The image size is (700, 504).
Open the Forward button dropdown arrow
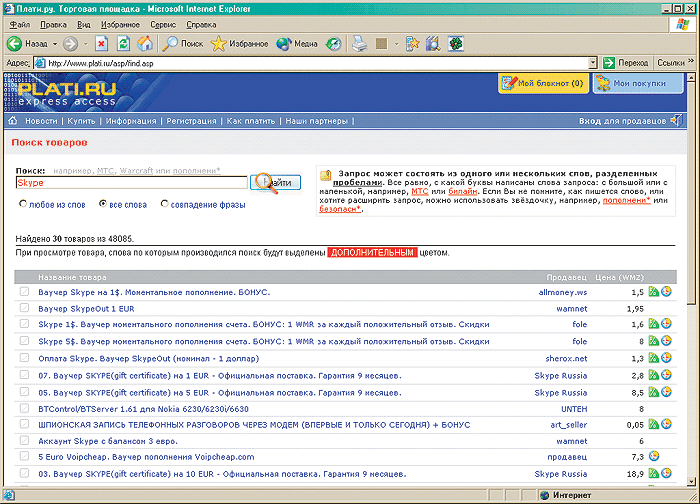click(x=86, y=44)
